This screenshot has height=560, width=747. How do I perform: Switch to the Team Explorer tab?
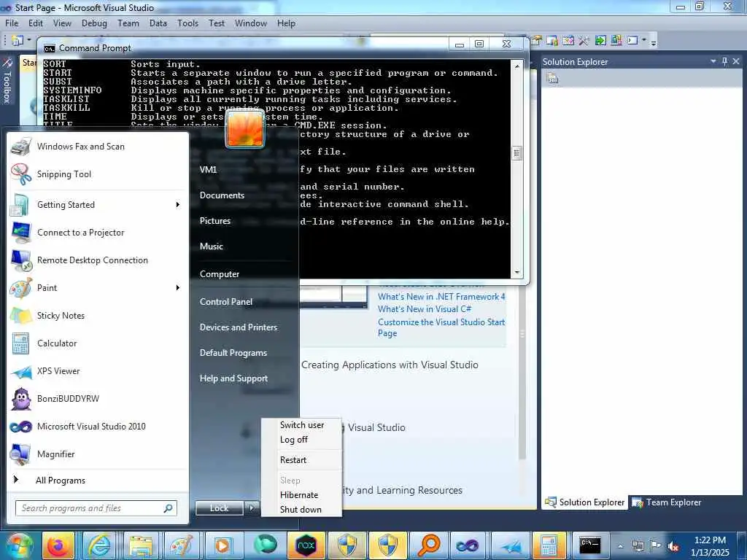click(x=667, y=502)
